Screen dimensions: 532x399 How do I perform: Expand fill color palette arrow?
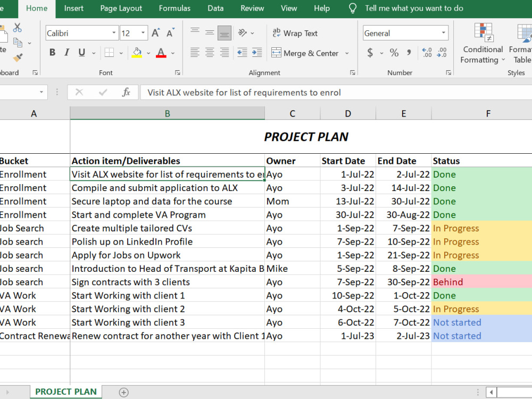[148, 53]
